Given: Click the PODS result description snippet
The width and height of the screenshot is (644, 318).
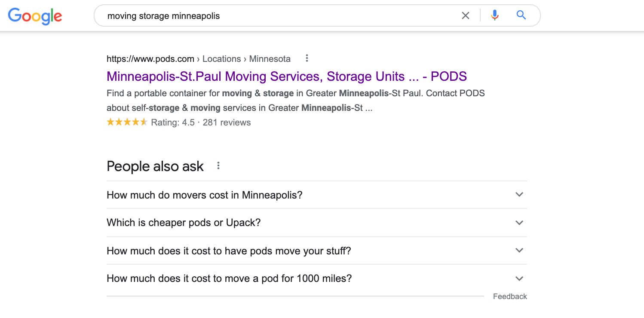Looking at the screenshot, I should click(296, 101).
